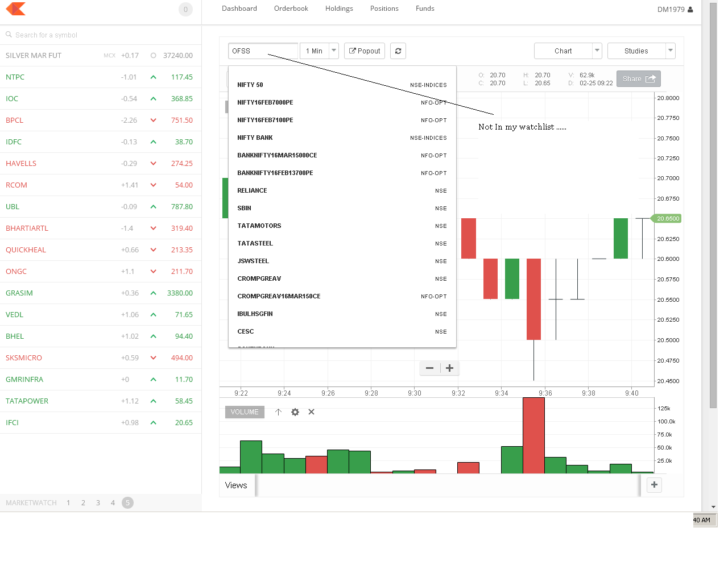Expand the Studies dropdown arrow
Image resolution: width=728 pixels, height=582 pixels.
[x=671, y=51]
